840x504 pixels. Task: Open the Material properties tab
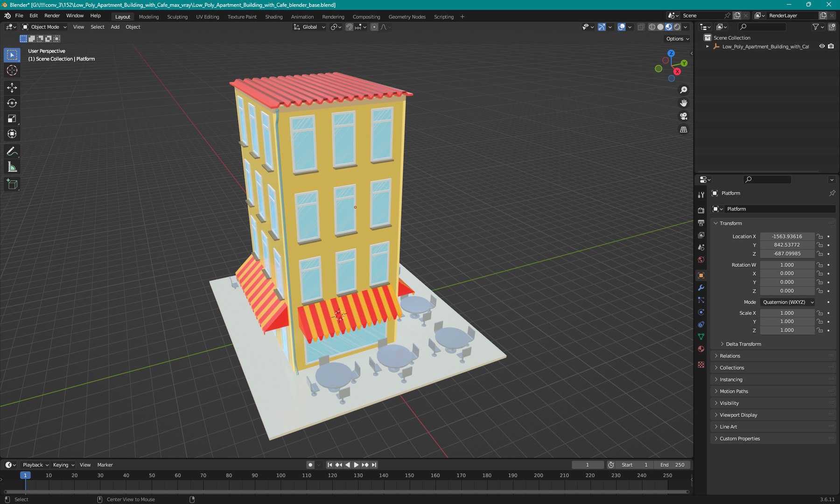coord(701,349)
